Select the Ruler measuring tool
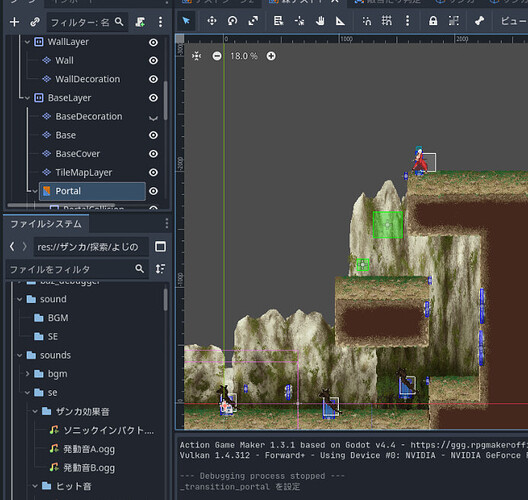 pyautogui.click(x=340, y=21)
